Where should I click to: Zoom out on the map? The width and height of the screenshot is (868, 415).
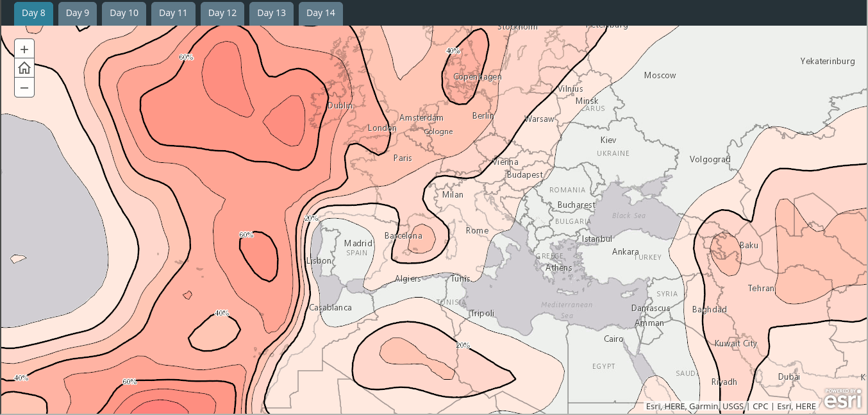click(x=24, y=87)
